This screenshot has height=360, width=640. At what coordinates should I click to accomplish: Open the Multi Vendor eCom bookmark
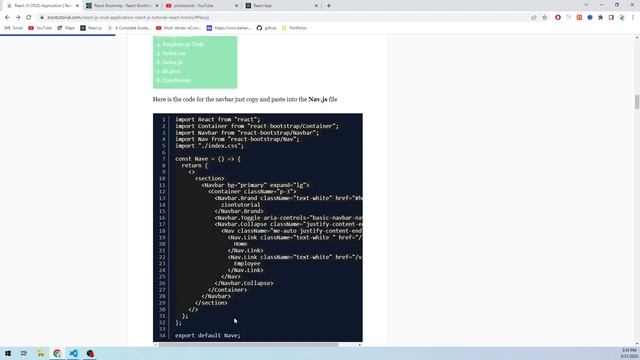(x=178, y=28)
